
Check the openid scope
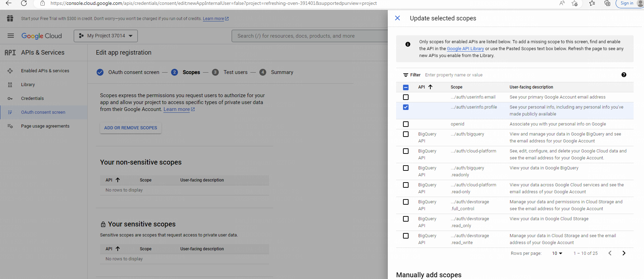pyautogui.click(x=406, y=124)
